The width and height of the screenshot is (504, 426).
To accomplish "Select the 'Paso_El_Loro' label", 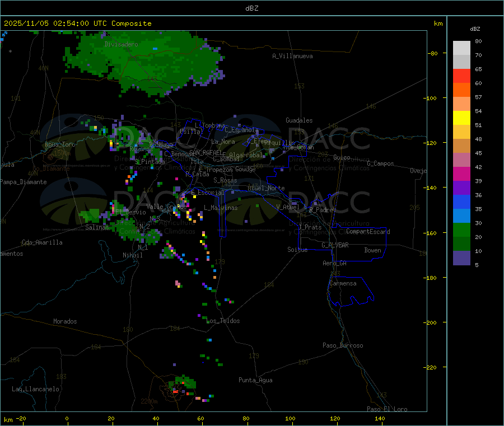I will 387,409.
